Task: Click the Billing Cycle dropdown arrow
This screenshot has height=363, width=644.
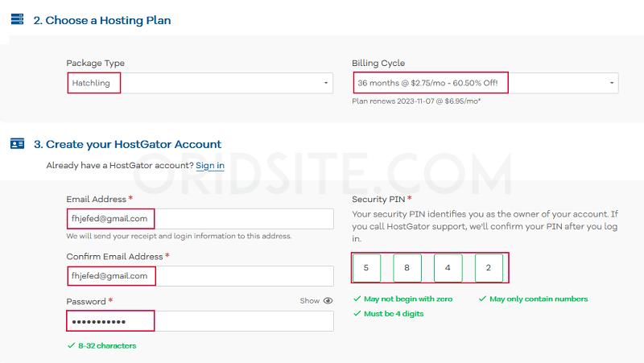Action: 612,83
